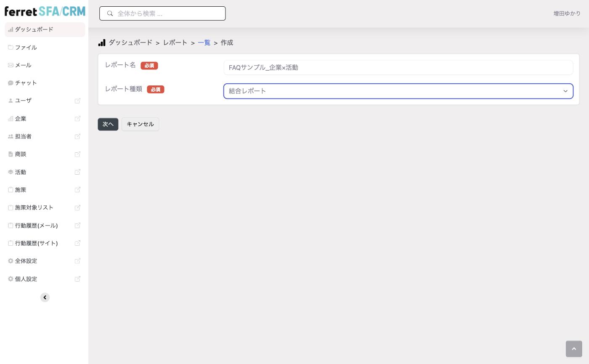Open external link icon for 企業
The width and height of the screenshot is (589, 364).
click(77, 119)
